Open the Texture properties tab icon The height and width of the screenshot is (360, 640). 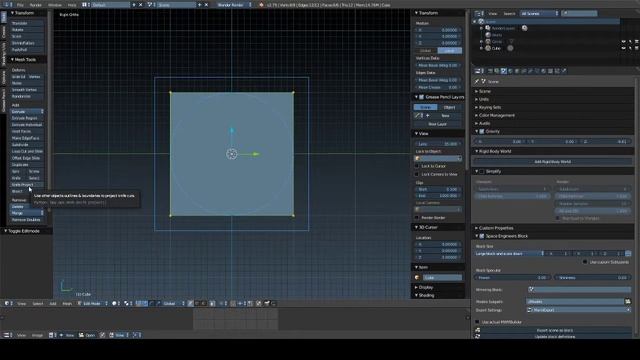(x=550, y=71)
